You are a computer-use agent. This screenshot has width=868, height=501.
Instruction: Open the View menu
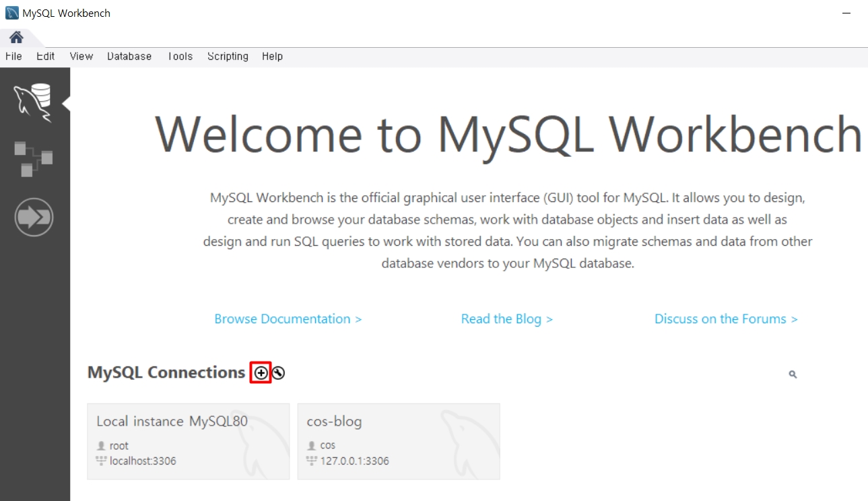pyautogui.click(x=81, y=57)
